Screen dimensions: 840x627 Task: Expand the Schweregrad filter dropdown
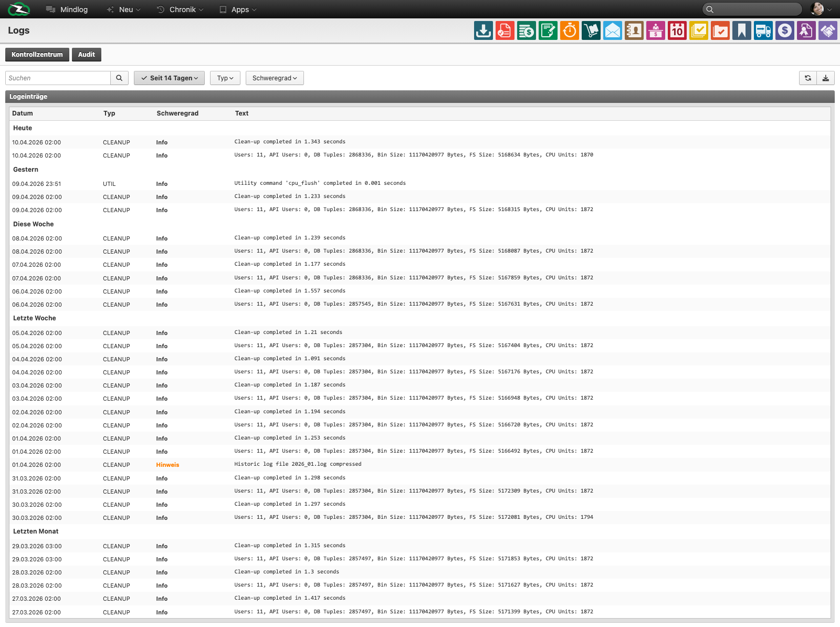[275, 78]
